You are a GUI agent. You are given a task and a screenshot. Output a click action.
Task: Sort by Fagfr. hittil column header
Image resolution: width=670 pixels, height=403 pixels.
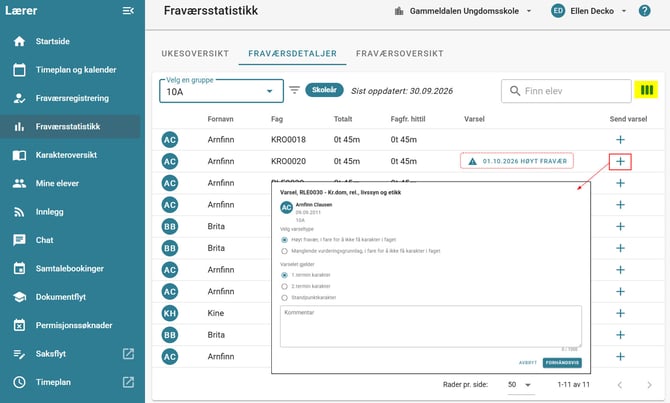coord(408,119)
